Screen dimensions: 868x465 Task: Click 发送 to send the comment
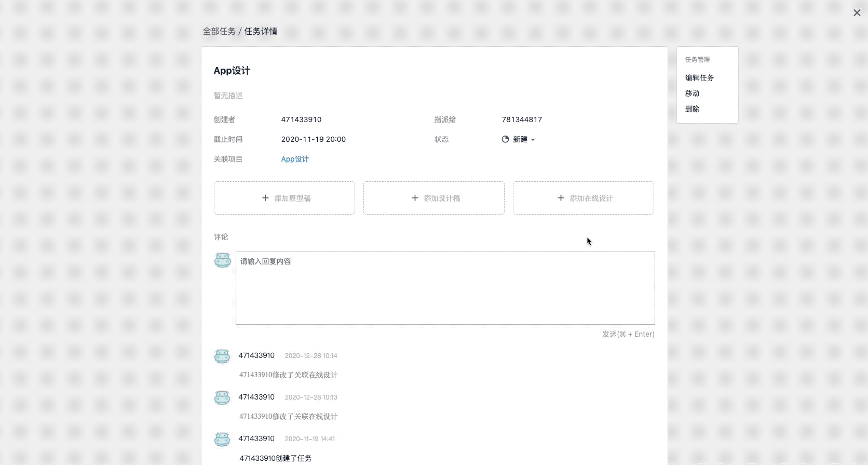[x=628, y=334]
